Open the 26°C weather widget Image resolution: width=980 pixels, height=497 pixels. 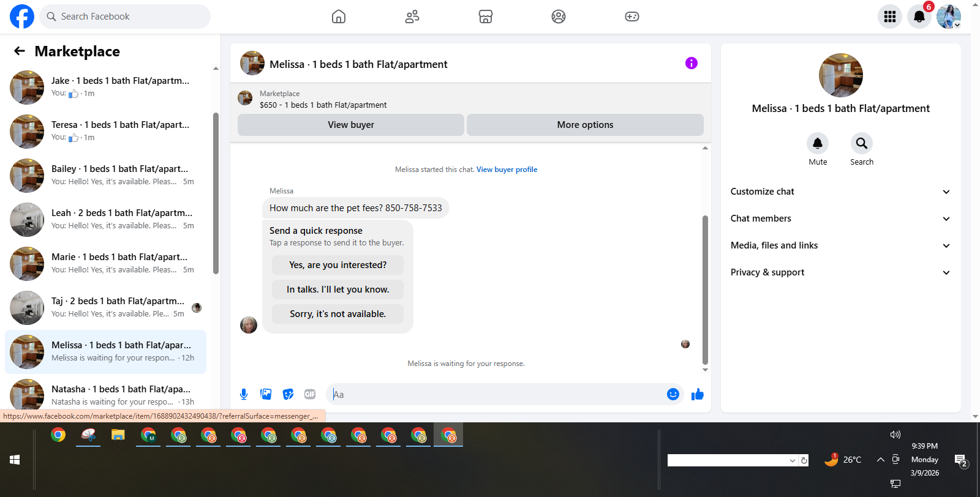pyautogui.click(x=843, y=460)
